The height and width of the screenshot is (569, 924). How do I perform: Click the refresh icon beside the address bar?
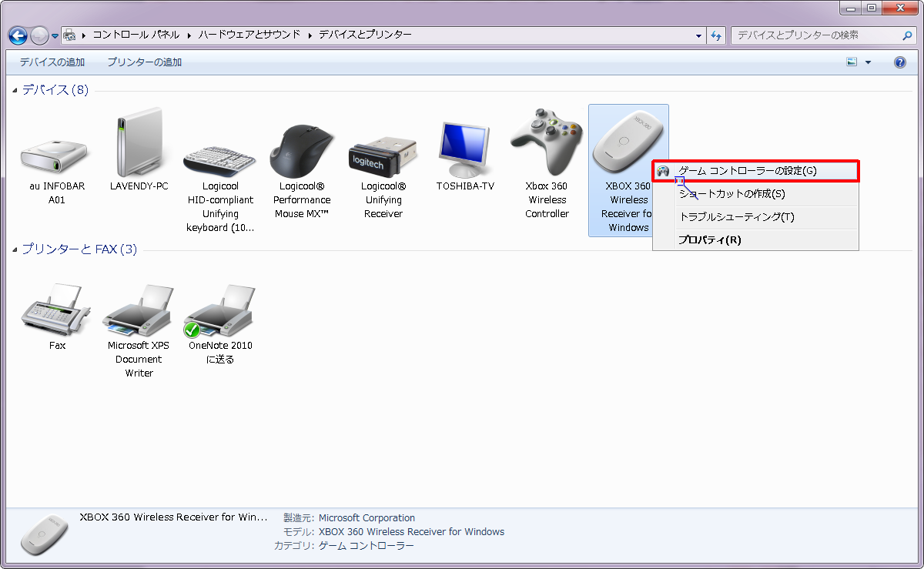click(717, 35)
